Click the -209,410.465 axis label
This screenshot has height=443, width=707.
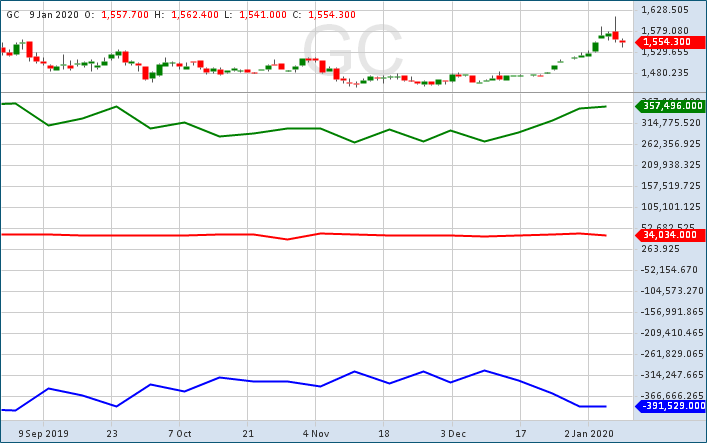(672, 333)
